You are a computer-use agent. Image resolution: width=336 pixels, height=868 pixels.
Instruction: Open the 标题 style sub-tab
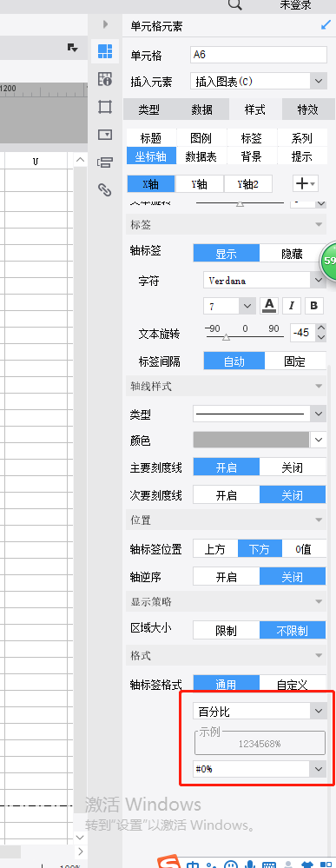pyautogui.click(x=151, y=138)
